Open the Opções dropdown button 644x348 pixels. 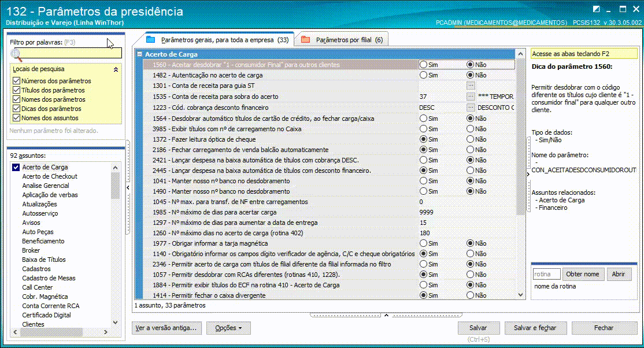pyautogui.click(x=228, y=328)
